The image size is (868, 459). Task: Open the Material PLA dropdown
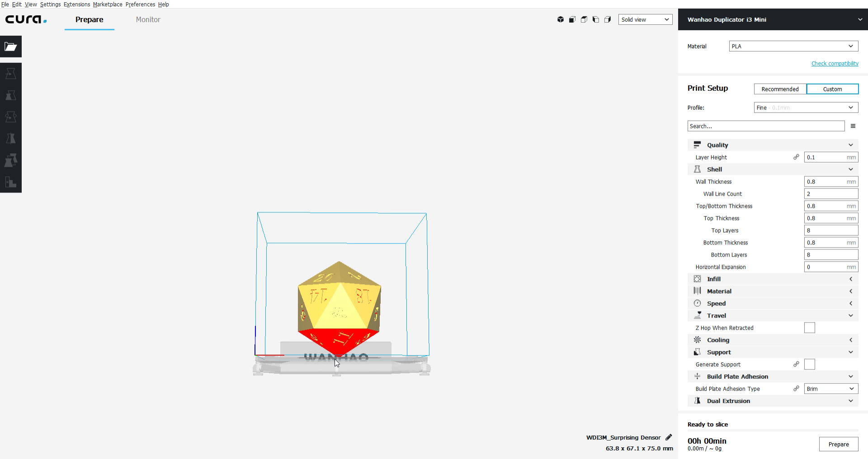coord(793,46)
